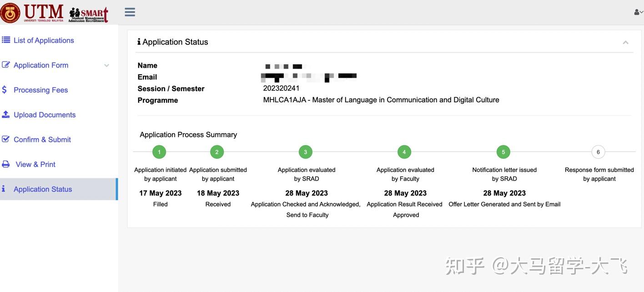The width and height of the screenshot is (644, 292).
Task: Click the highlighted Application Status link
Action: coord(43,189)
